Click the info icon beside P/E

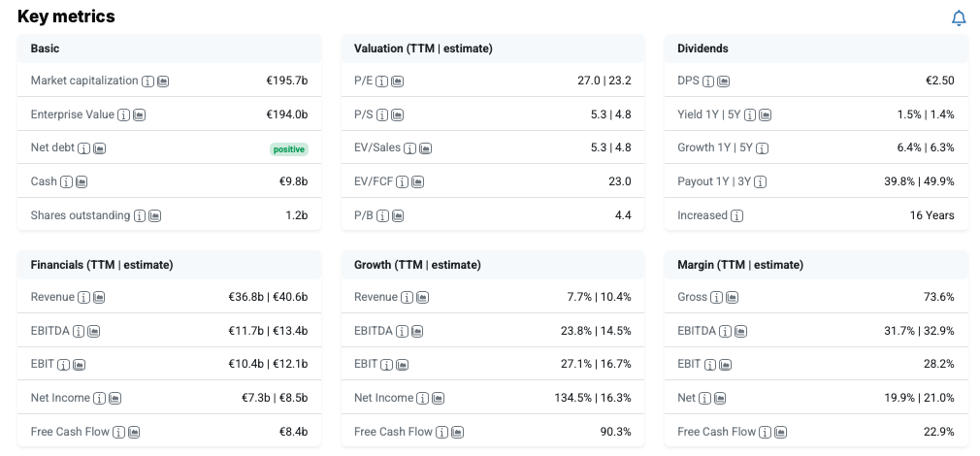[382, 81]
